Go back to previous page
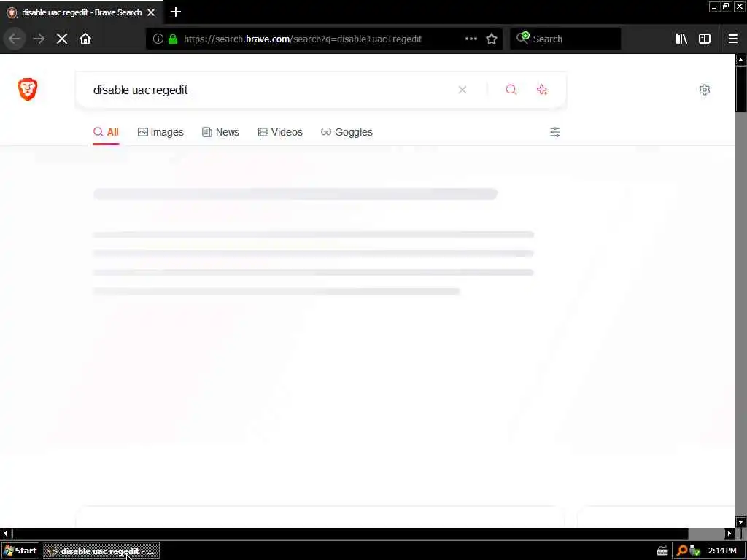Image resolution: width=747 pixels, height=560 pixels. (15, 39)
